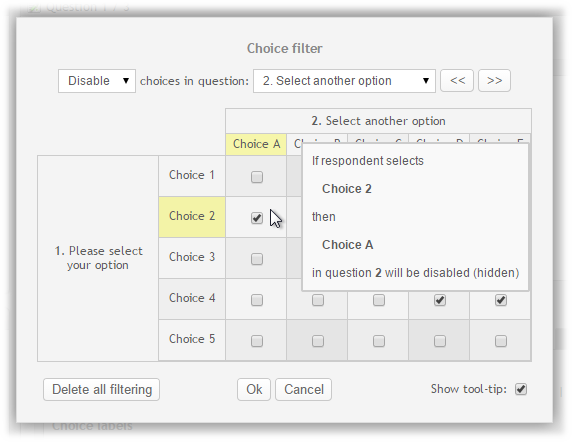Go to previous question with << button
This screenshot has width=572, height=442.
(x=457, y=80)
